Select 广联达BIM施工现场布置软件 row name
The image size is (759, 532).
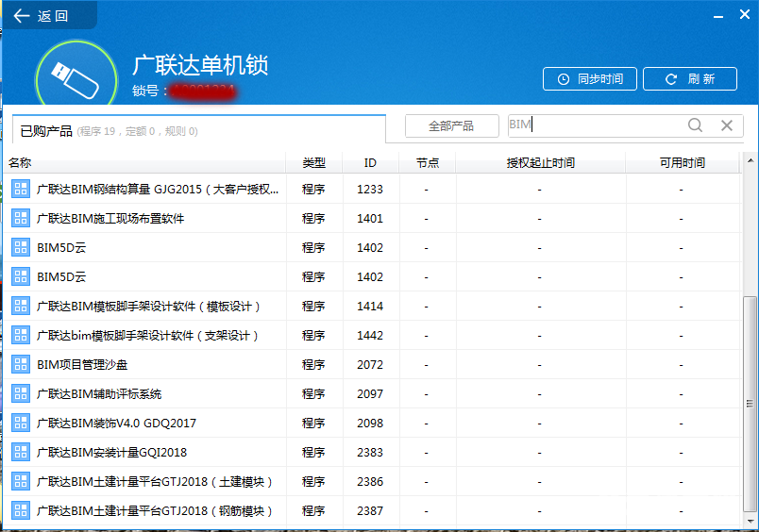[x=110, y=219]
